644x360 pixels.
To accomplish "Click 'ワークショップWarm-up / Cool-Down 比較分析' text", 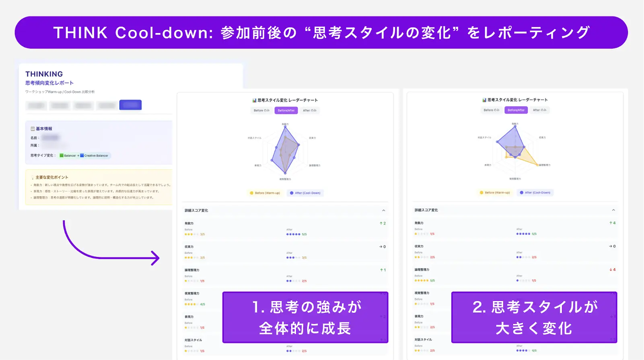I will pos(60,92).
